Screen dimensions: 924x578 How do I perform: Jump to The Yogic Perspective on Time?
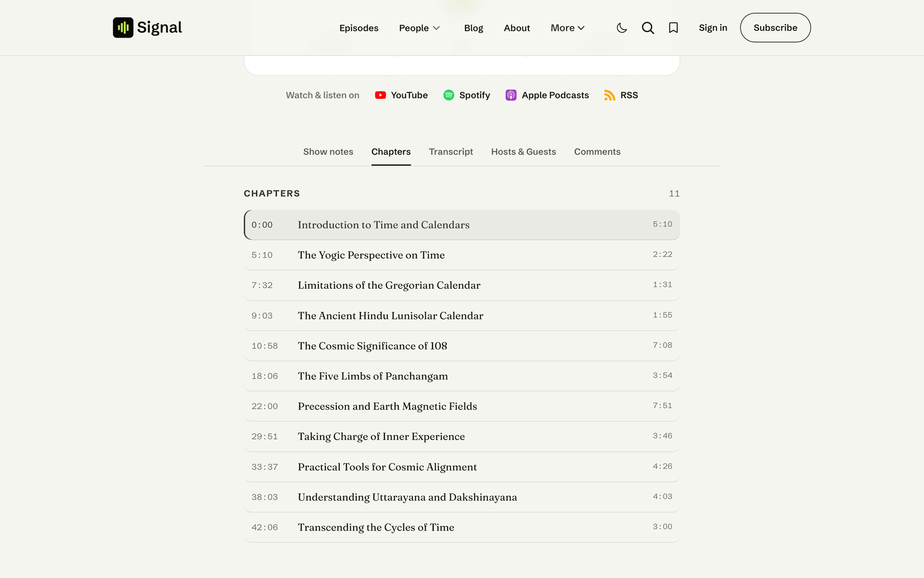click(462, 255)
